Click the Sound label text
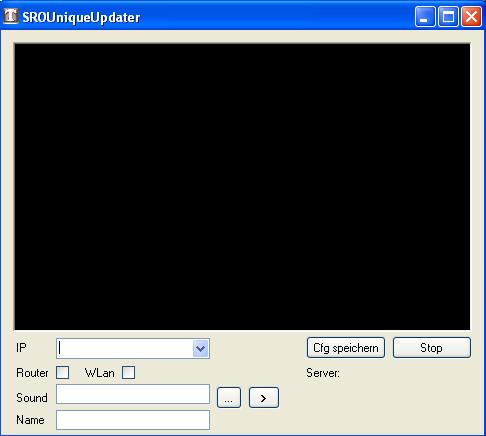This screenshot has height=436, width=486. point(32,398)
